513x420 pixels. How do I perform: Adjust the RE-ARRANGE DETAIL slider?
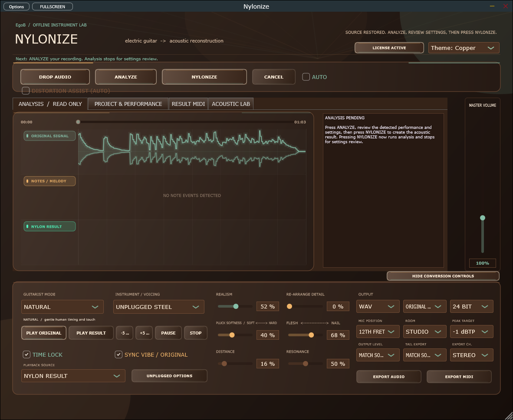289,306
